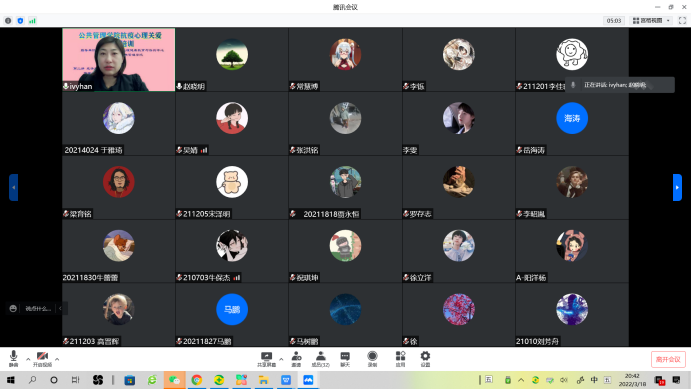
Task: Toggle the microphone mute button
Action: [x=14, y=359]
